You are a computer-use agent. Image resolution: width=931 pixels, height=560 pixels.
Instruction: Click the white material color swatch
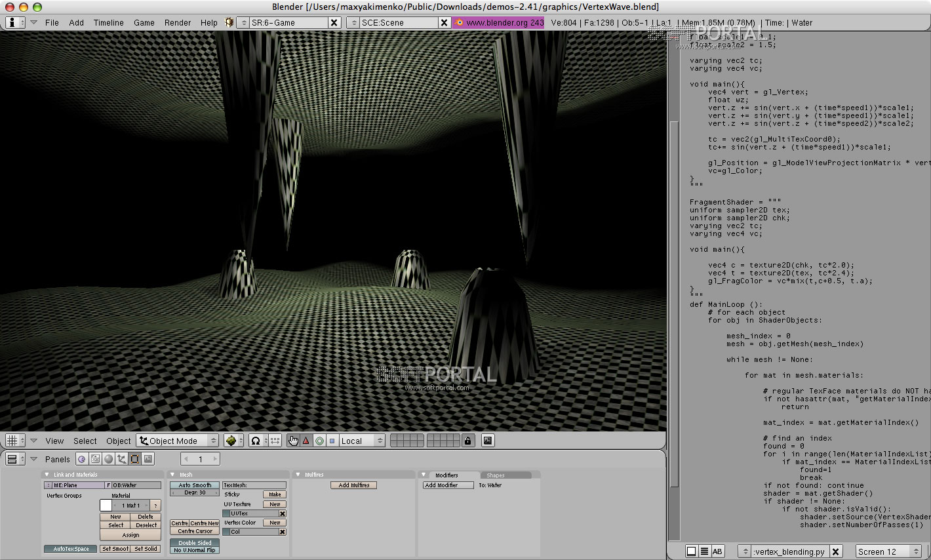point(106,505)
